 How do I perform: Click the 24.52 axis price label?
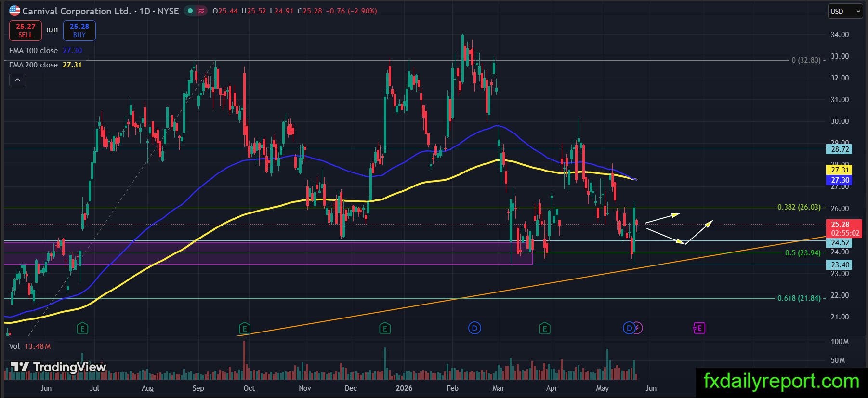[840, 243]
